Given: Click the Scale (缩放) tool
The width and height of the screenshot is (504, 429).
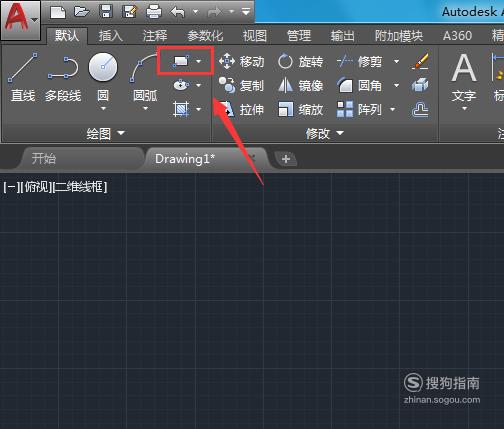Looking at the screenshot, I should [300, 109].
